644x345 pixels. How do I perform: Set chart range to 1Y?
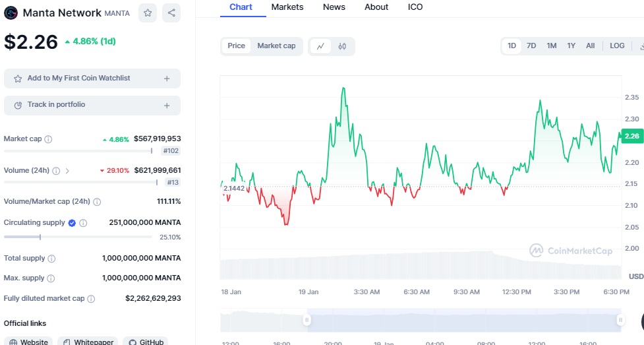point(571,46)
